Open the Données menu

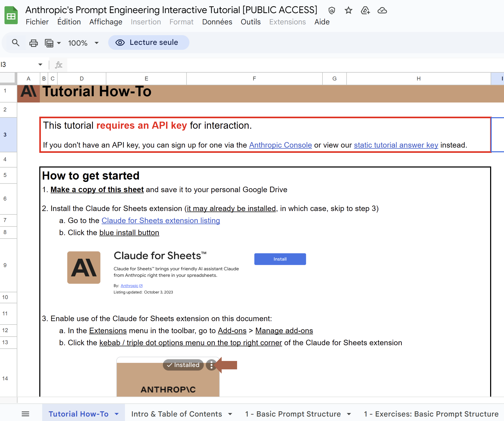click(x=217, y=22)
